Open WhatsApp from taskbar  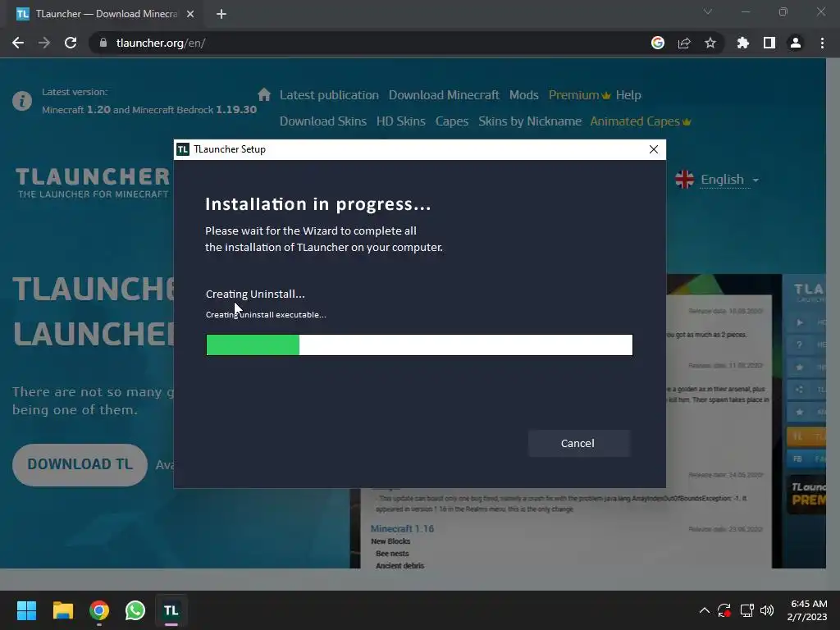click(135, 610)
